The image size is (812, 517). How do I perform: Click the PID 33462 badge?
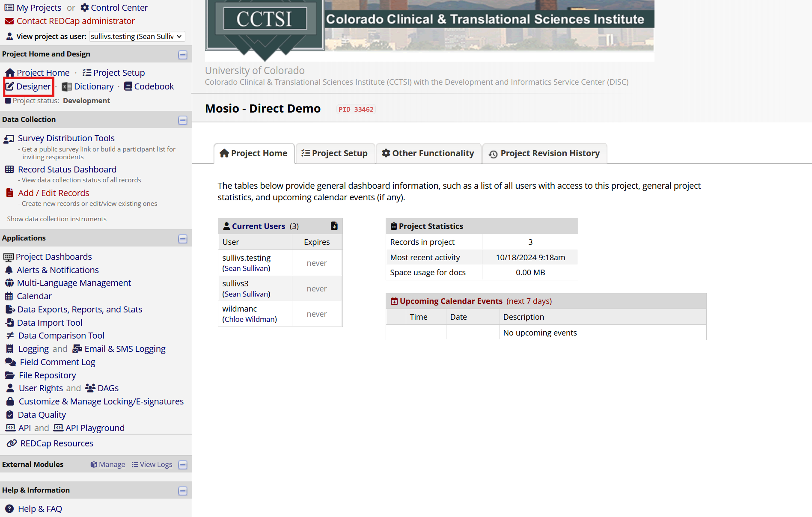(x=356, y=109)
